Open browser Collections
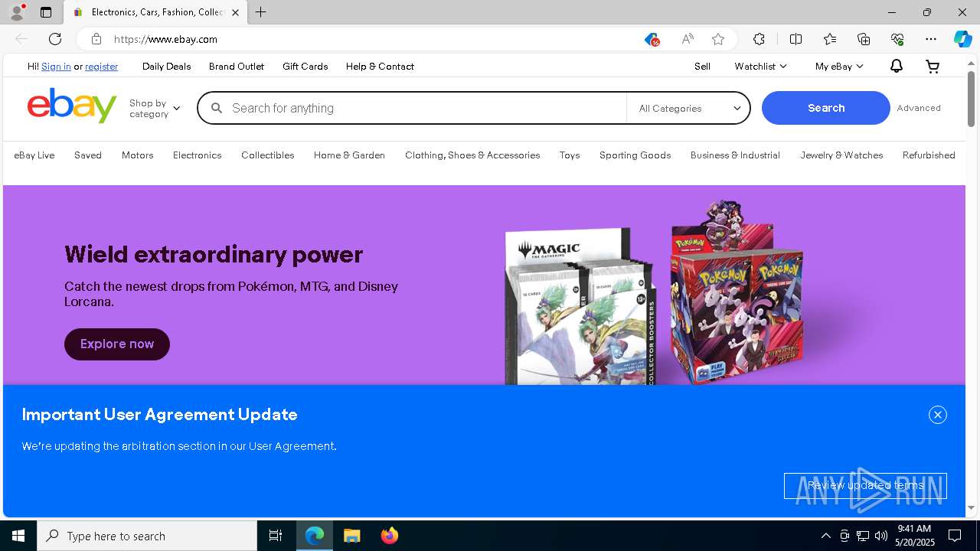The width and height of the screenshot is (980, 551). click(x=864, y=39)
